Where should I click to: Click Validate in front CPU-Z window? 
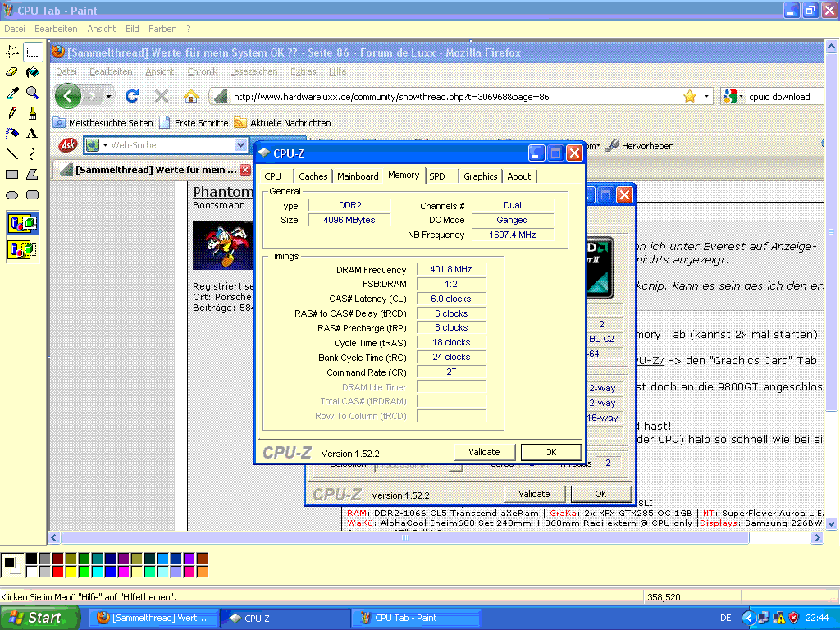(484, 452)
